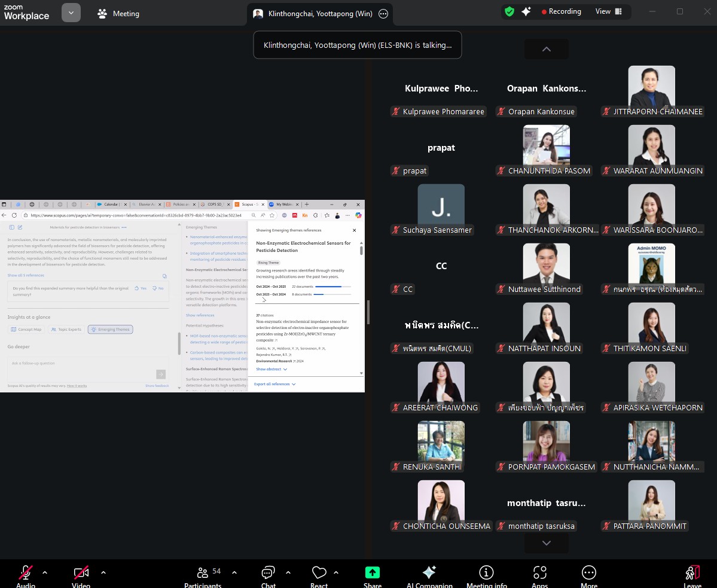The height and width of the screenshot is (588, 717).
Task: Open options for Klinthongchai speaker tab
Action: pos(383,14)
